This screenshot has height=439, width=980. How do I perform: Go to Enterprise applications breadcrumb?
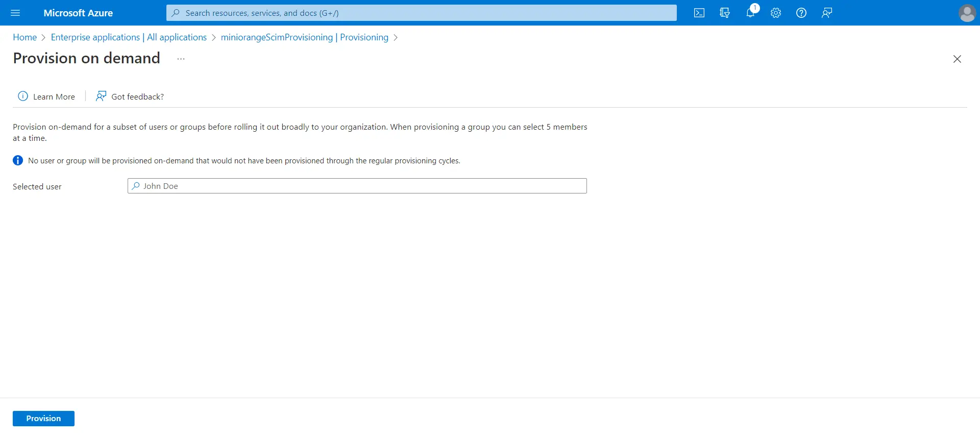pyautogui.click(x=129, y=37)
